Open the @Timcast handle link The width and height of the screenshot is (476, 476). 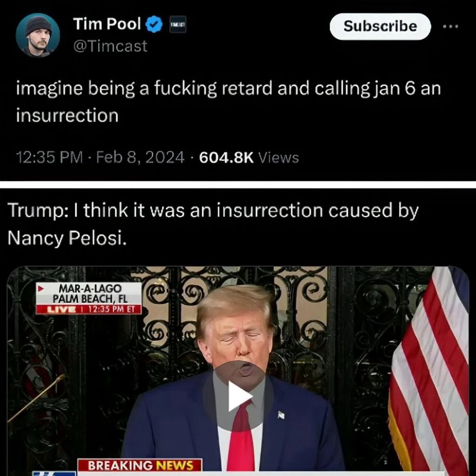[x=110, y=46]
